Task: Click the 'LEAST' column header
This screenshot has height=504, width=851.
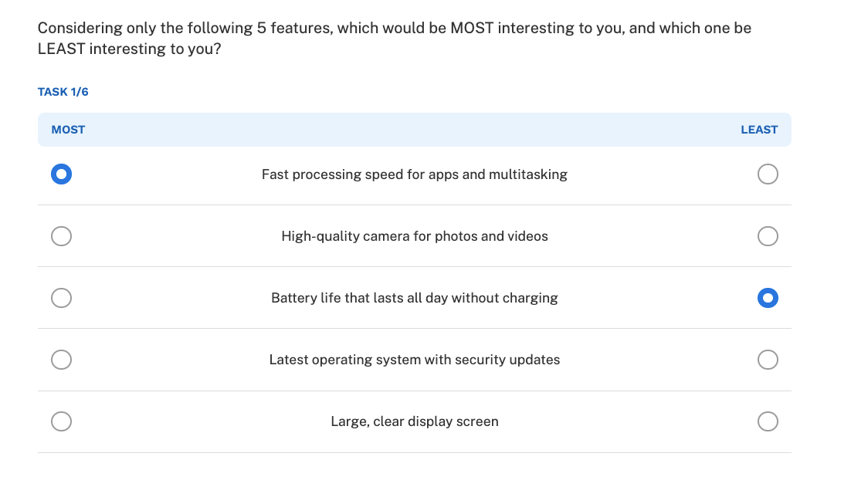Action: tap(760, 129)
